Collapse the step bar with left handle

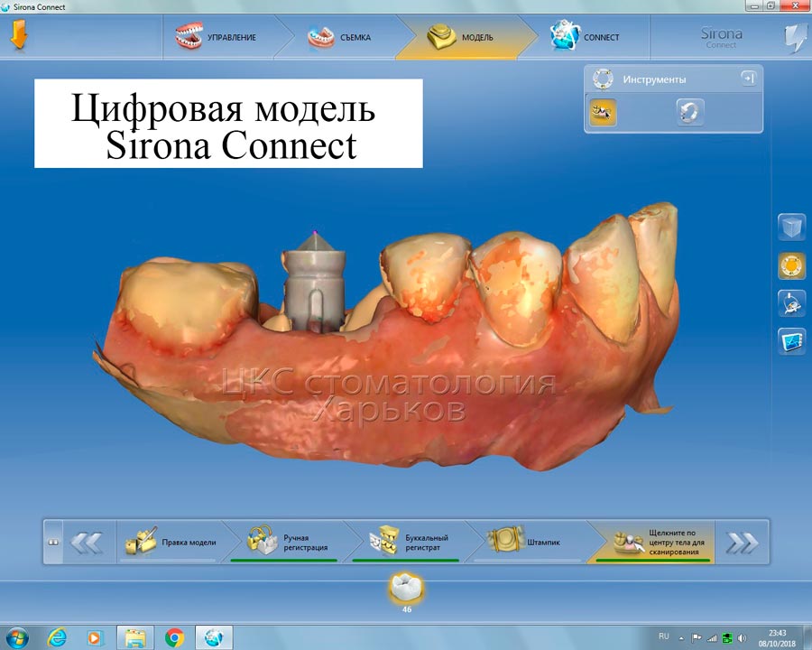(x=53, y=543)
